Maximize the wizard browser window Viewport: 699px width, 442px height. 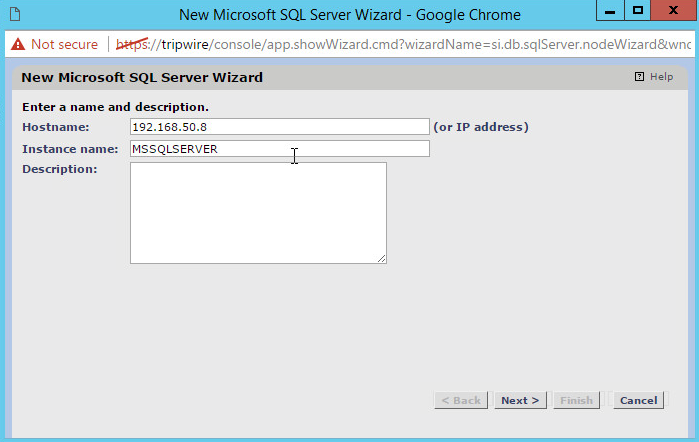[x=637, y=11]
